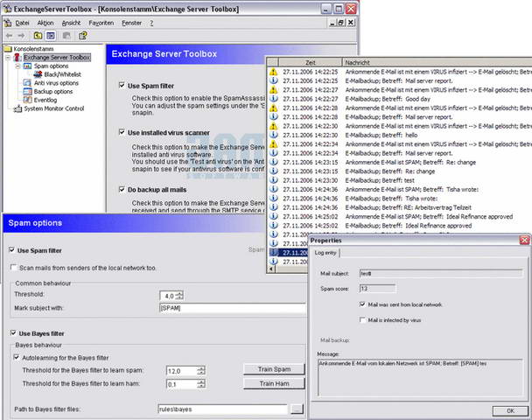Collapse the Spam options tree node
Viewport: 532px width, 420px height.
click(18, 66)
